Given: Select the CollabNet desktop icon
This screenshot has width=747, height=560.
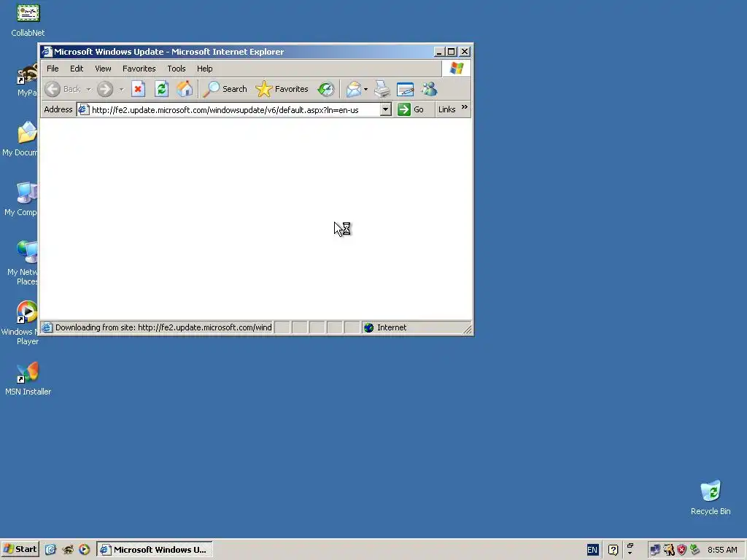Looking at the screenshot, I should click(x=28, y=20).
